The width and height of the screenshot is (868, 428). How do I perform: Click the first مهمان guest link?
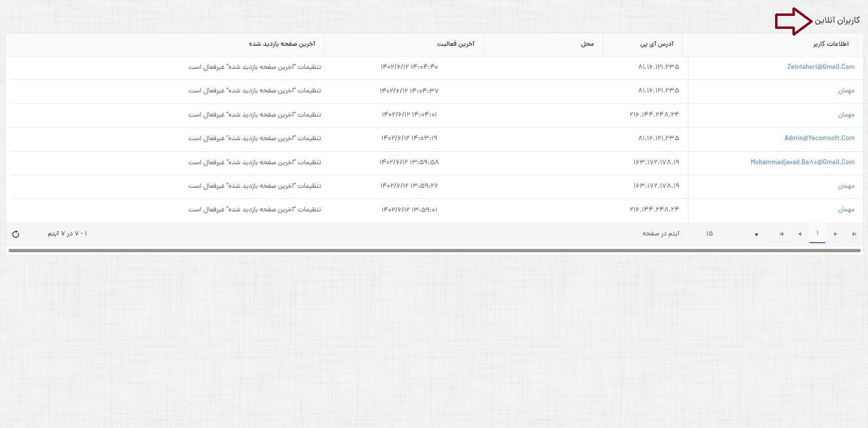(x=846, y=91)
